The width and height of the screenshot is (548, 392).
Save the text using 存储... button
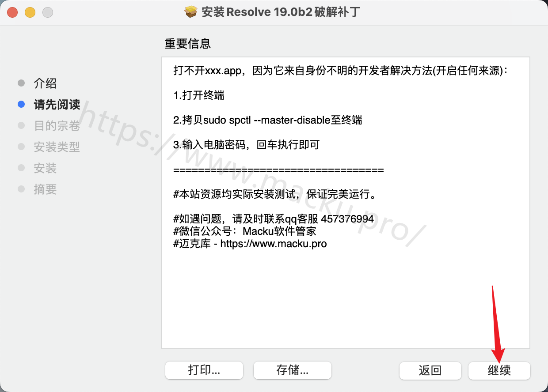(293, 370)
